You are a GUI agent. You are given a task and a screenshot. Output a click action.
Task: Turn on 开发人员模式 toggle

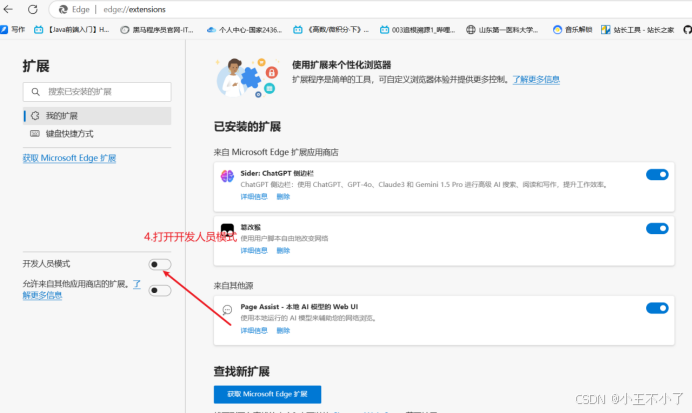click(160, 264)
